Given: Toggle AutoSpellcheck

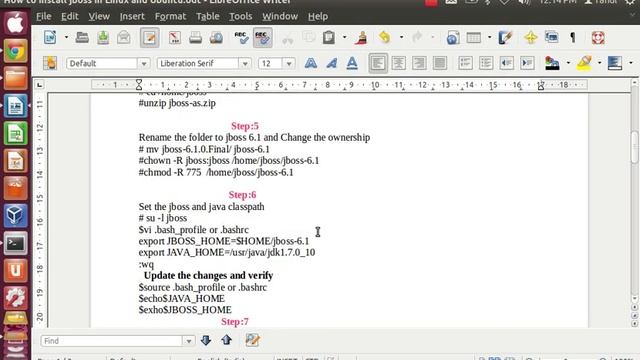Looking at the screenshot, I should tap(262, 38).
